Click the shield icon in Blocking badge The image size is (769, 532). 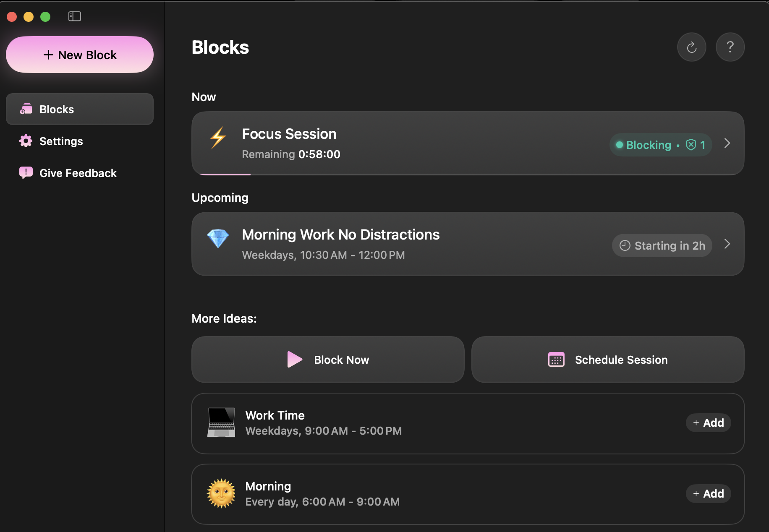(x=691, y=145)
